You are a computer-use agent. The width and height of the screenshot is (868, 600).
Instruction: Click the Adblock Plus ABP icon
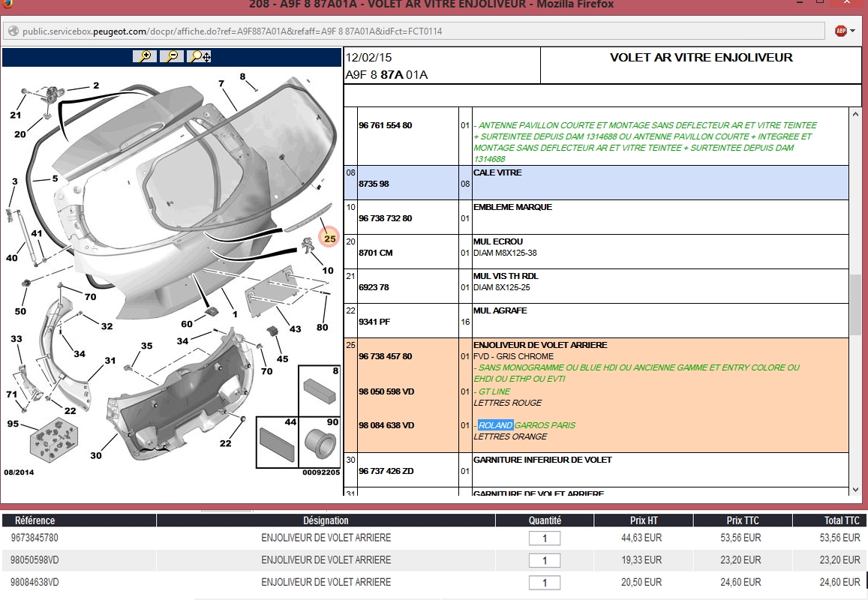pos(841,31)
